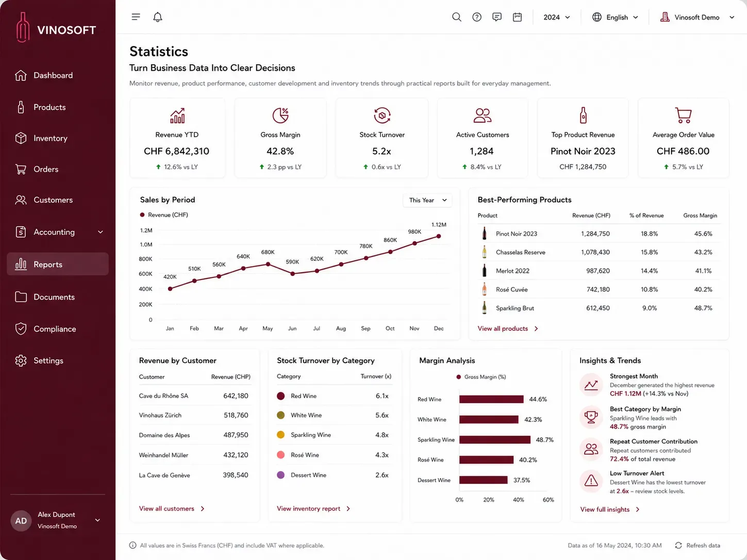Viewport: 747px width, 560px height.
Task: Open Products in sidebar
Action: coord(58,107)
